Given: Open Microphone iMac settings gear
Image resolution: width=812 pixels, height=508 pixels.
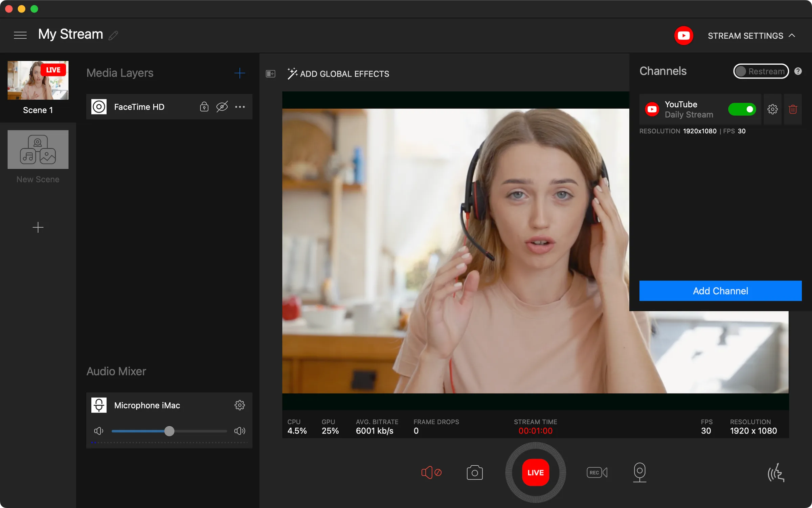Looking at the screenshot, I should pos(240,405).
